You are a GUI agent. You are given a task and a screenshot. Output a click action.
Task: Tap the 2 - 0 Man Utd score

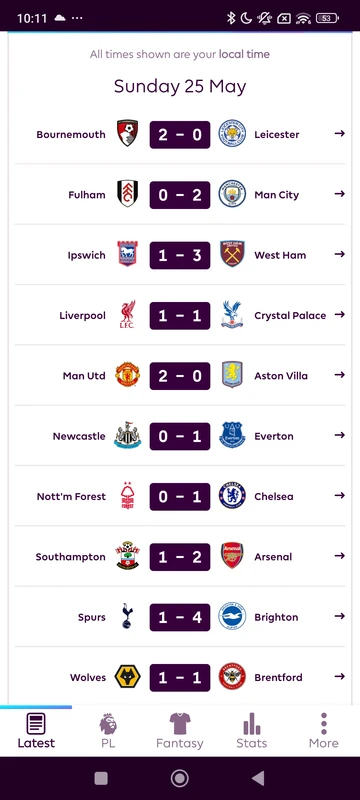point(179,376)
